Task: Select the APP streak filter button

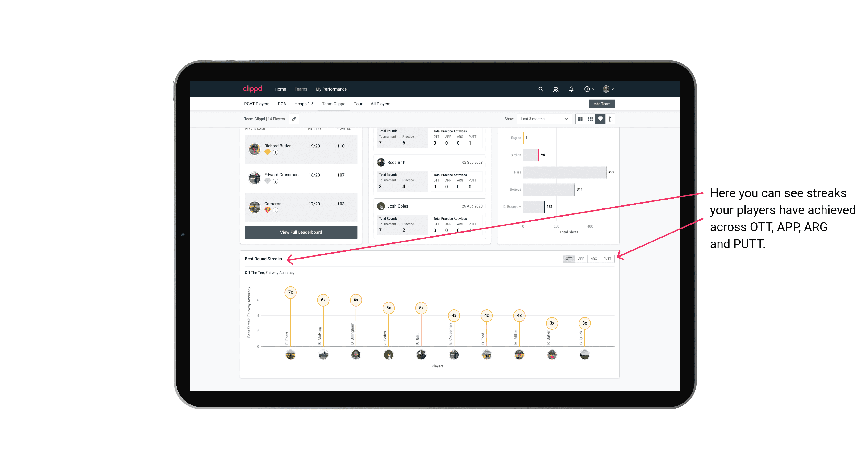Action: tap(581, 259)
